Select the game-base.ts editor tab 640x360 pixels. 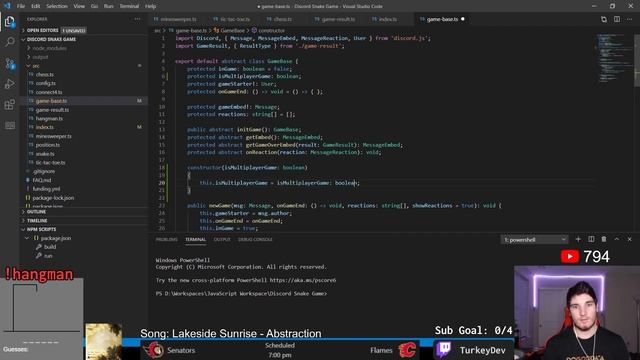click(x=442, y=19)
